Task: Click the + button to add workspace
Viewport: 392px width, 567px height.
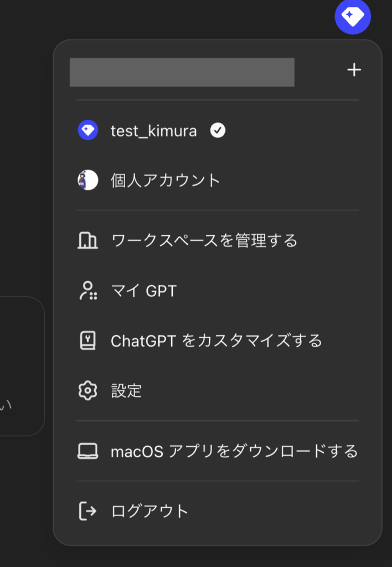Action: tap(354, 69)
